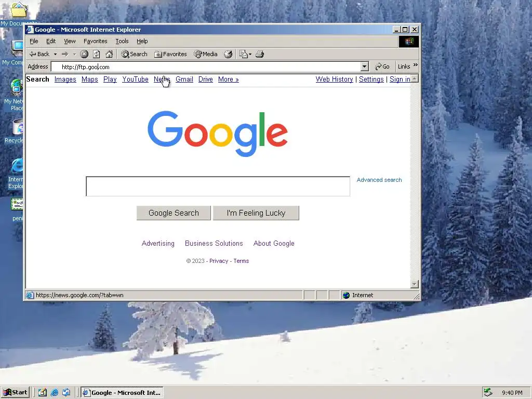Expand the Address bar dropdown list
Image resolution: width=532 pixels, height=399 pixels.
click(x=365, y=66)
